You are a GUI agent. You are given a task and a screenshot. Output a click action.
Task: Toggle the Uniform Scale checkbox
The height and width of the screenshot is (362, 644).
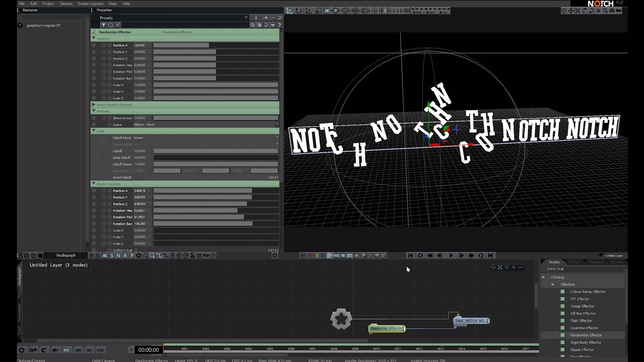pyautogui.click(x=136, y=250)
